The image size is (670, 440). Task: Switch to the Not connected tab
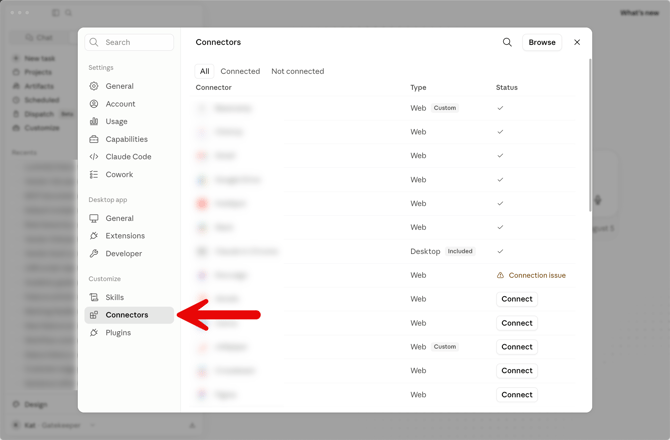298,71
